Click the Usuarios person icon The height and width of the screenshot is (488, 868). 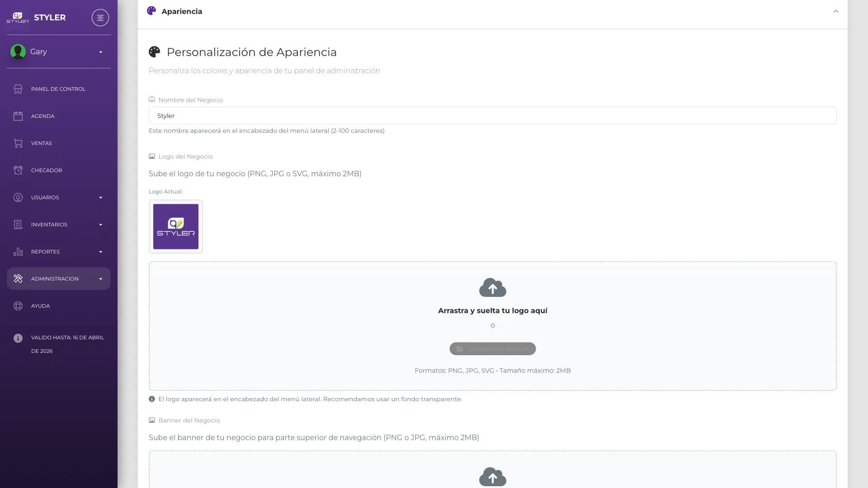pos(18,197)
